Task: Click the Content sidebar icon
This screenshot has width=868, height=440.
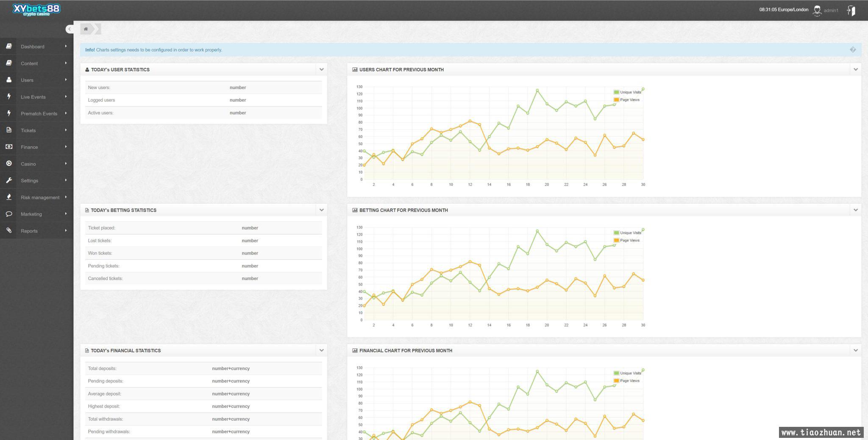Action: click(8, 63)
